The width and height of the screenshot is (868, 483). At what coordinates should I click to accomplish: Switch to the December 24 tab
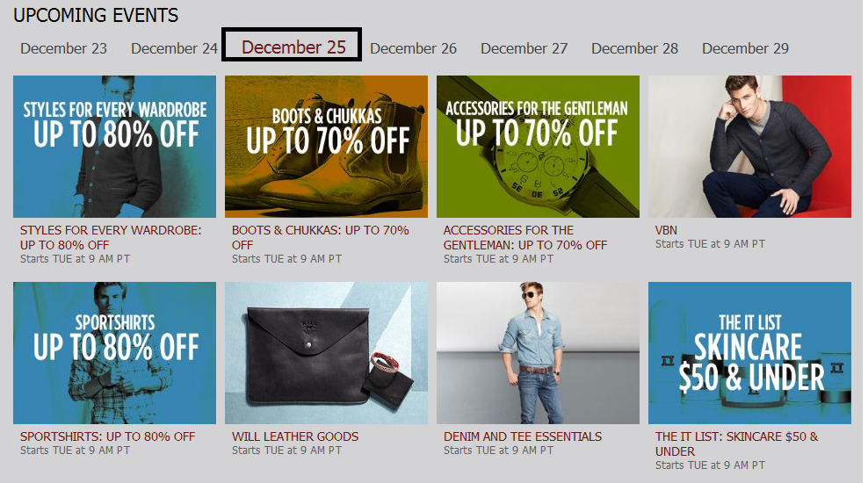tap(174, 48)
